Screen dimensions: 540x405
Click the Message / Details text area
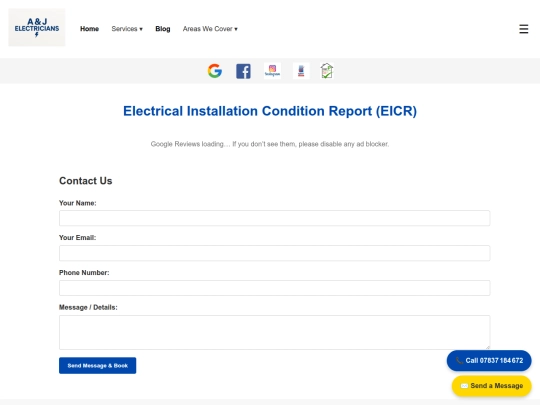tap(274, 332)
